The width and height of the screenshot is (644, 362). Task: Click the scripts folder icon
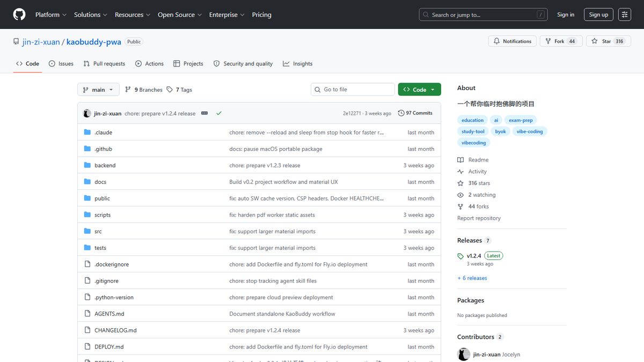point(87,215)
